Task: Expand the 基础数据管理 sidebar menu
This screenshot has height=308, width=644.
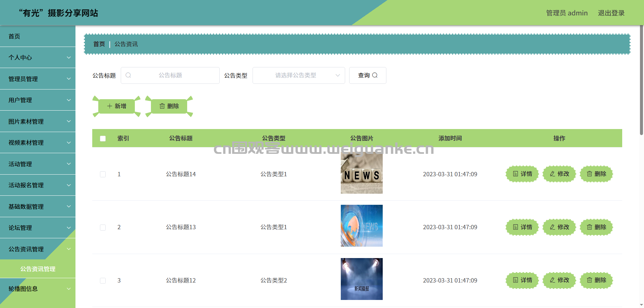Action: point(38,206)
